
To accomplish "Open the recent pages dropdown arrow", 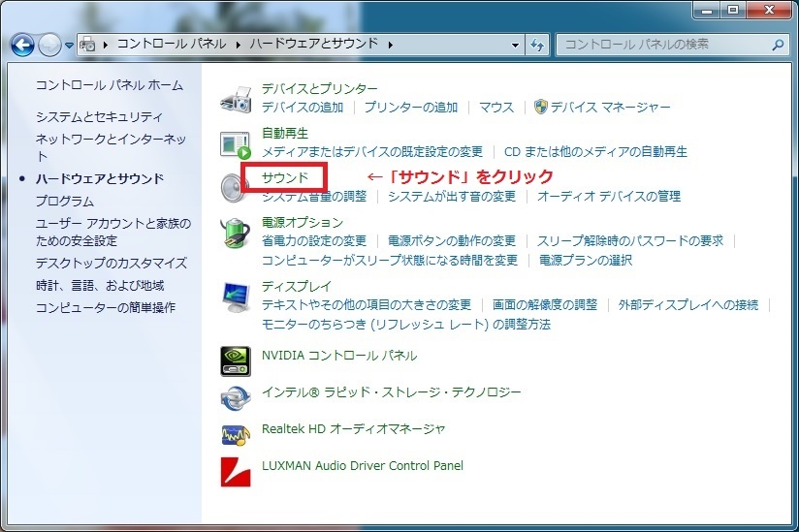I will (x=69, y=46).
